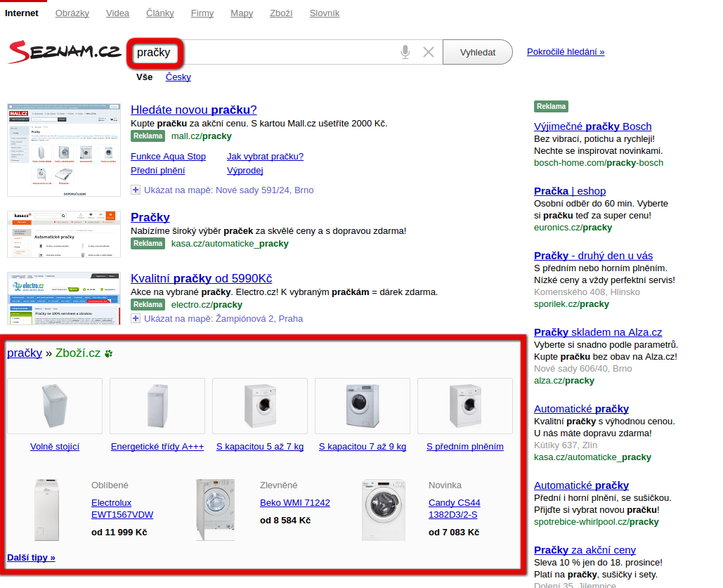Click inside the search input field
The image size is (723, 588).
(286, 52)
